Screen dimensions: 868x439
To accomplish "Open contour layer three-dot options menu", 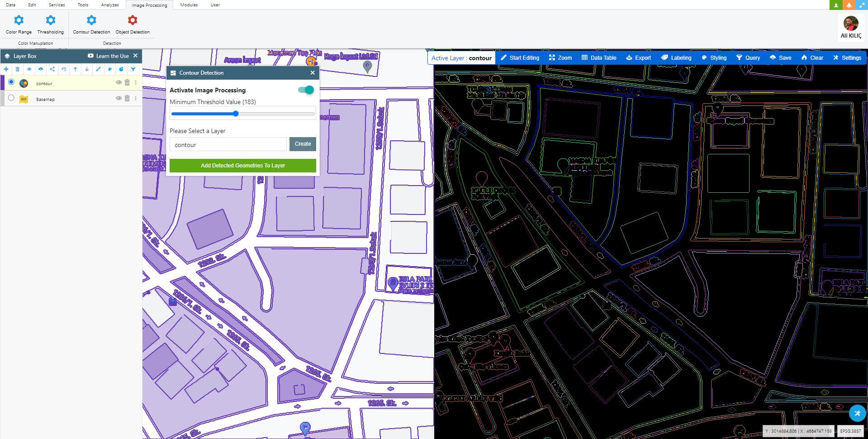I will tap(136, 82).
